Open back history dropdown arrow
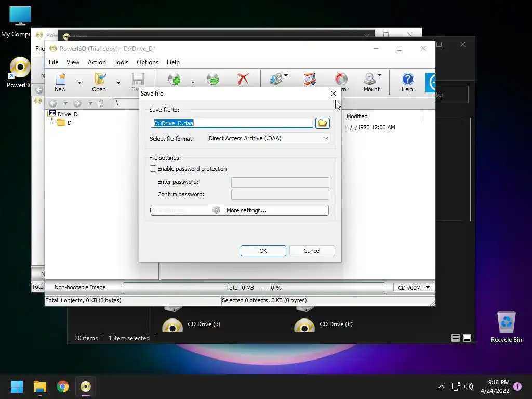 pos(65,103)
